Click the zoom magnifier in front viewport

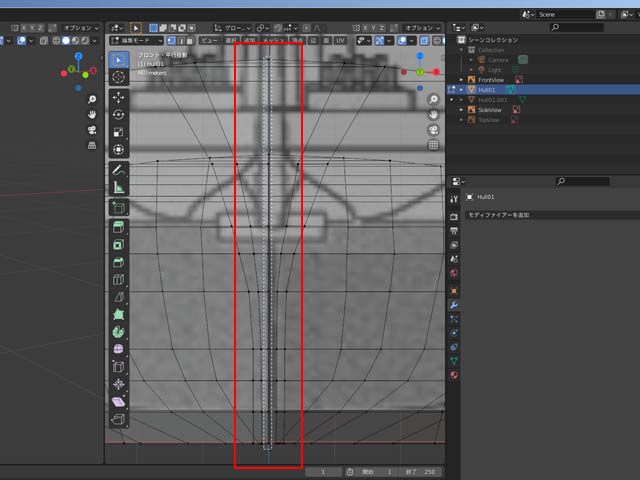pos(433,99)
